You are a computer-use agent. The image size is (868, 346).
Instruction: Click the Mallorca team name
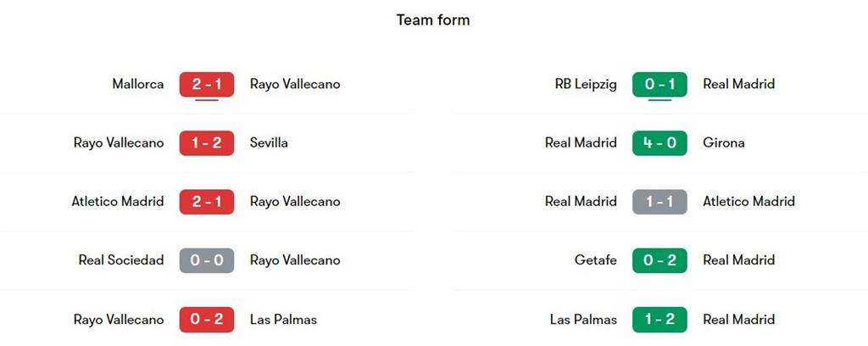coord(138,84)
